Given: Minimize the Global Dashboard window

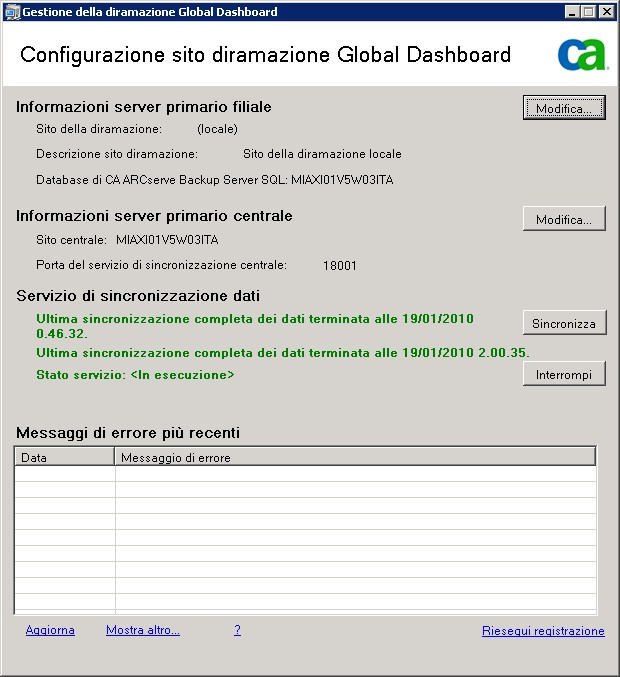Looking at the screenshot, I should (x=572, y=12).
